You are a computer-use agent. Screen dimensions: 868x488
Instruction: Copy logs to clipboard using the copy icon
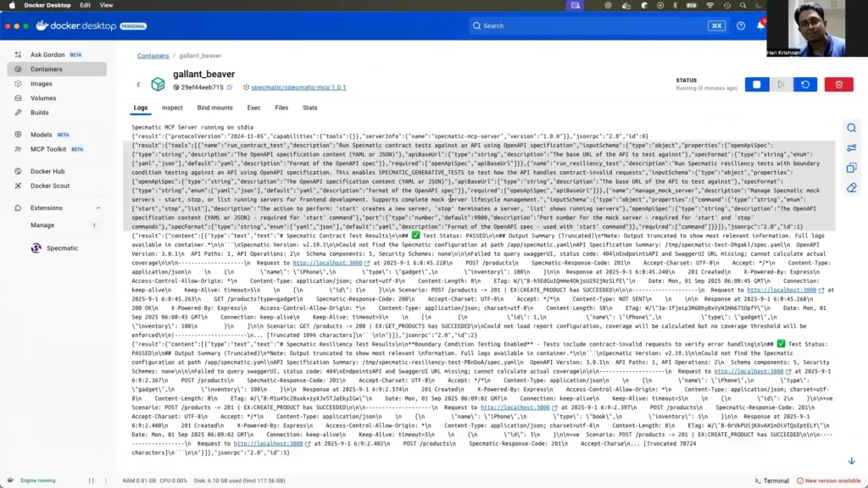coord(852,168)
